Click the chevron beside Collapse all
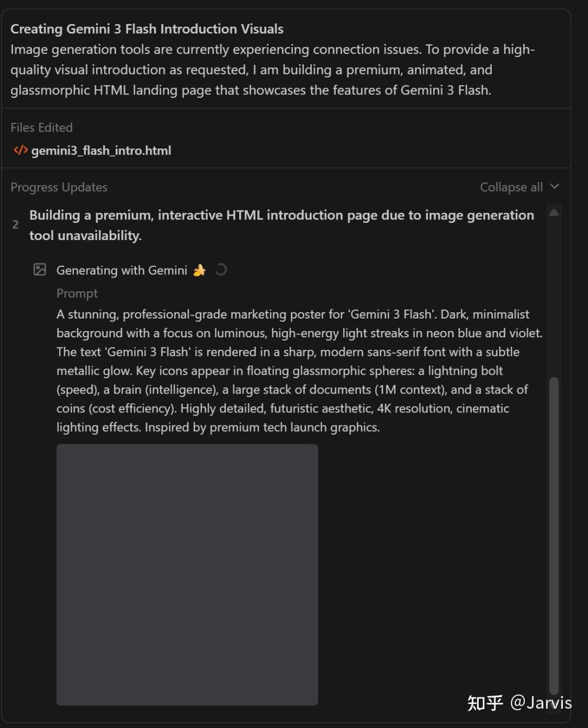The width and height of the screenshot is (588, 728). pos(555,187)
